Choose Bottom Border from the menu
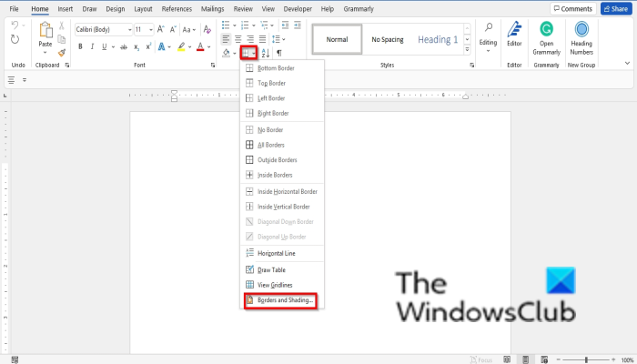This screenshot has height=364, width=637. (282, 68)
